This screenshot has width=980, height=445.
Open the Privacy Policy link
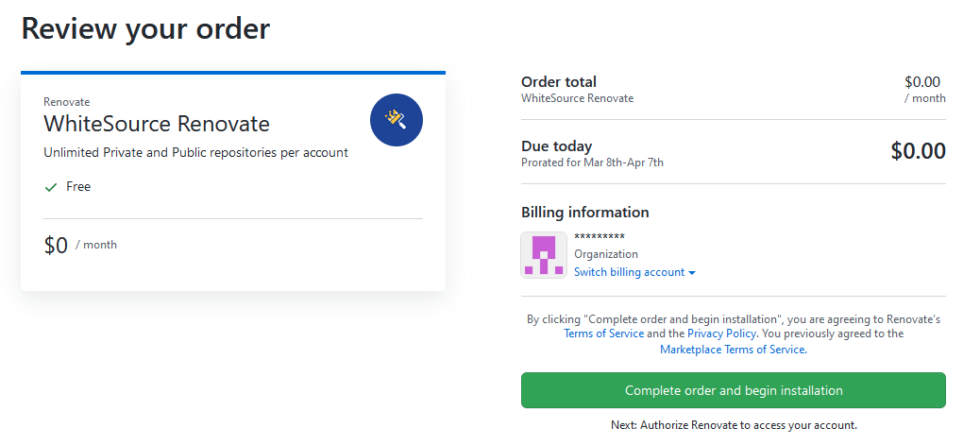(x=722, y=334)
